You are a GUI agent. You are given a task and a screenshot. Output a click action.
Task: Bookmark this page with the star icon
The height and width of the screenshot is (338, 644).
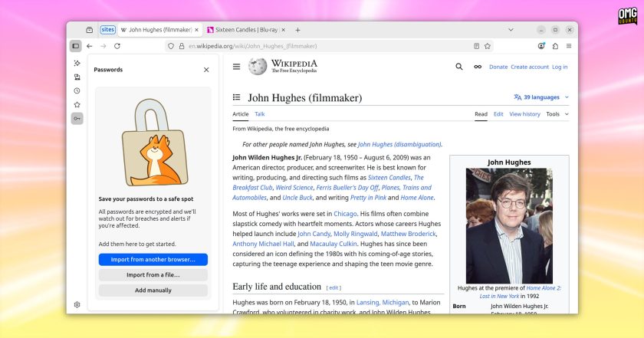coord(488,46)
